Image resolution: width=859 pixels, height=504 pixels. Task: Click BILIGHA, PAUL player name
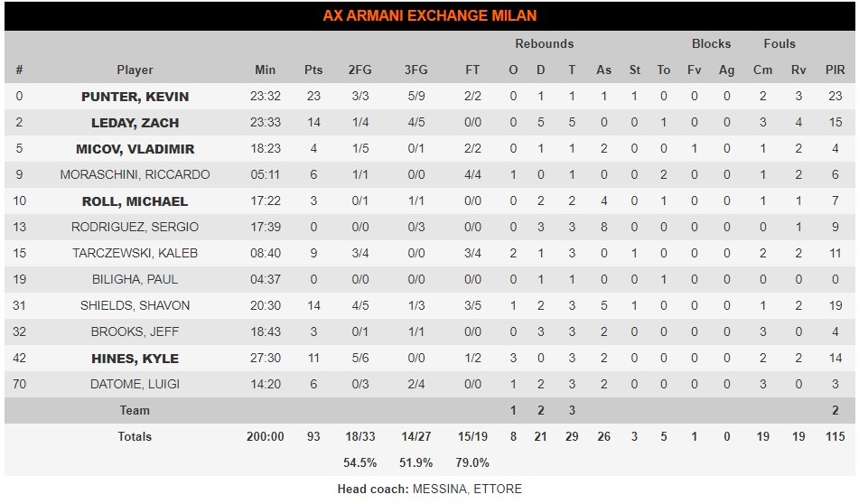click(x=135, y=280)
